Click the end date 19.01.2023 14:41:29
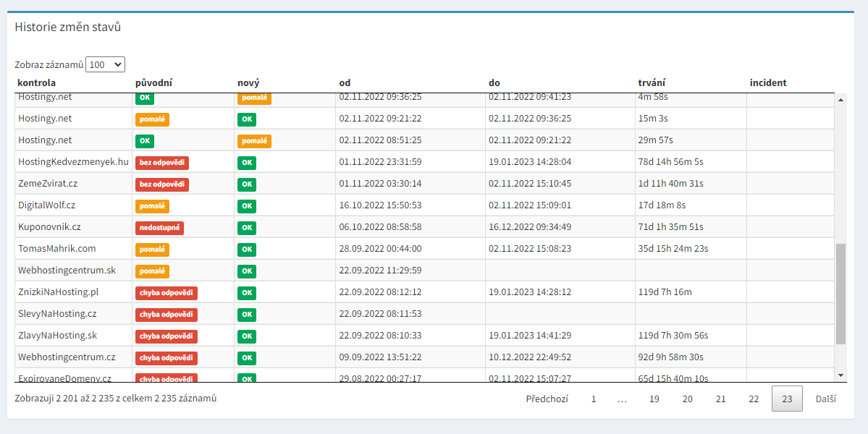Image resolution: width=868 pixels, height=434 pixels. 530,335
